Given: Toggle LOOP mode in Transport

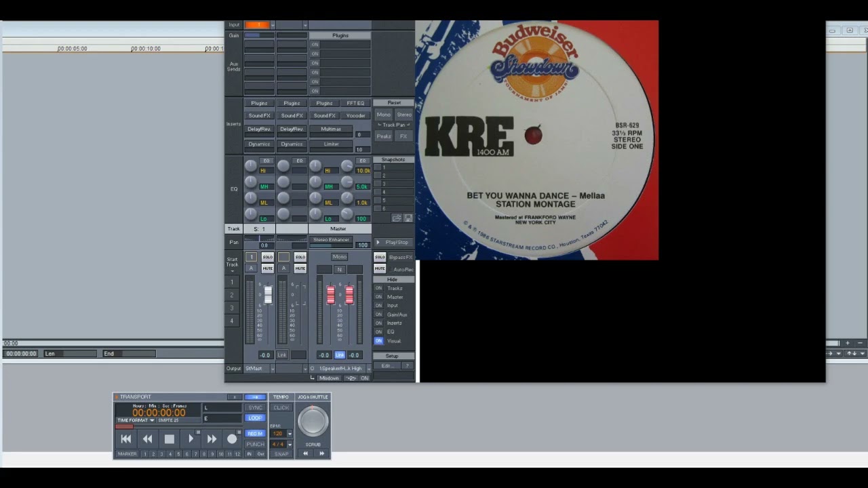Looking at the screenshot, I should pyautogui.click(x=255, y=418).
